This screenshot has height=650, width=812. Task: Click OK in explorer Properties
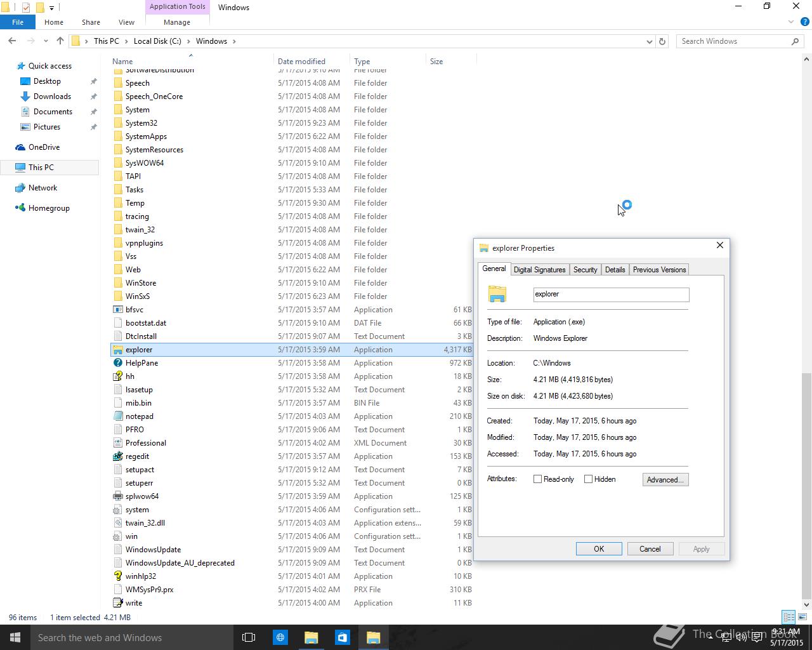(599, 549)
